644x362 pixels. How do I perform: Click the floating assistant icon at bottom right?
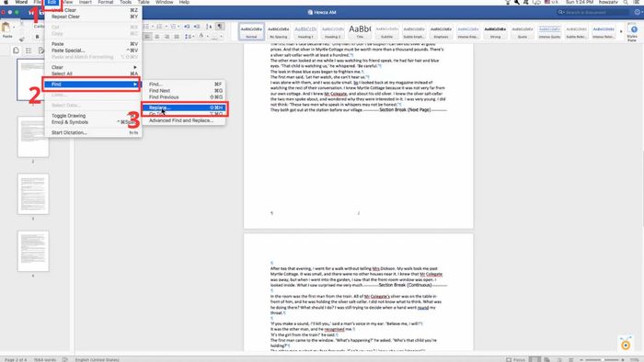(626, 344)
